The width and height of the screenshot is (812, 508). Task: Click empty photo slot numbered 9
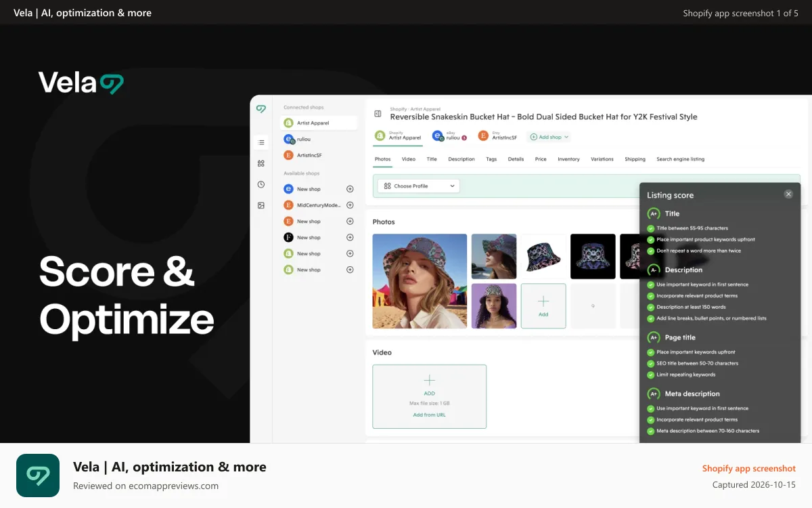tap(593, 306)
